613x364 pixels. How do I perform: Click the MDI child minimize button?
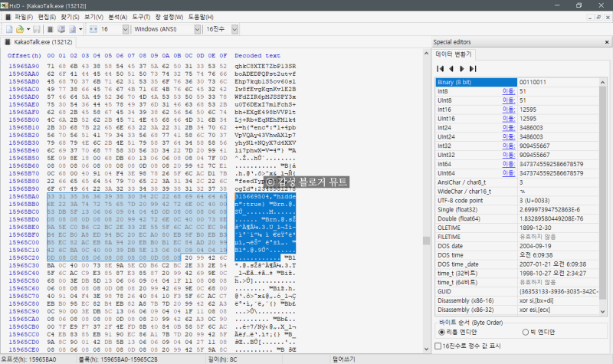(x=590, y=17)
